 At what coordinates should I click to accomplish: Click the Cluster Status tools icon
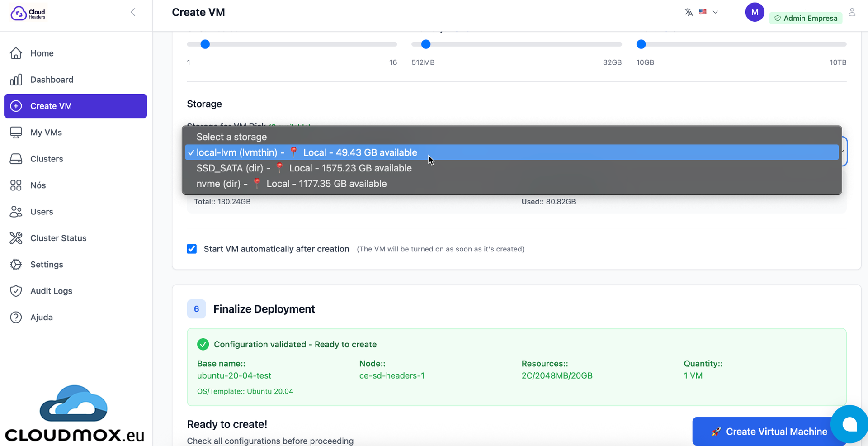16,238
